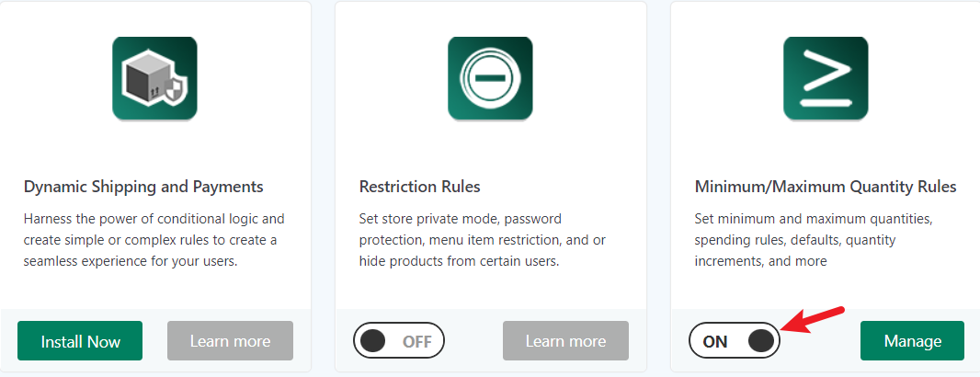Manage the Minimum/Maximum Quantity Rules module

(x=913, y=341)
